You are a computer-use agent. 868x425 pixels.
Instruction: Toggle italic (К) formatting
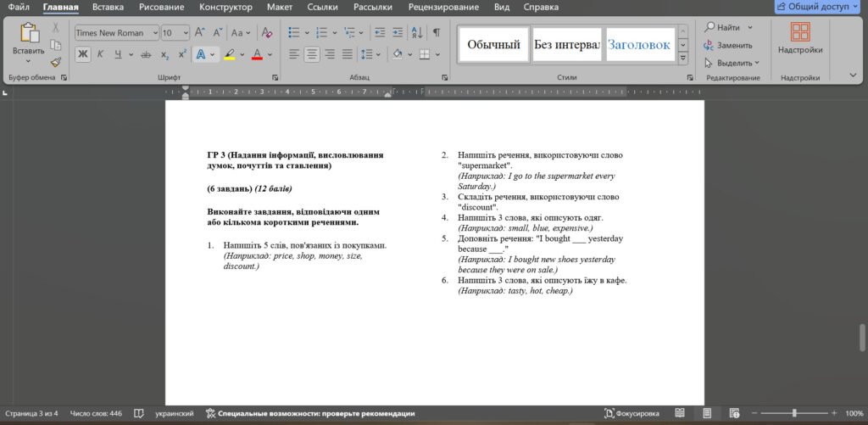click(x=100, y=54)
